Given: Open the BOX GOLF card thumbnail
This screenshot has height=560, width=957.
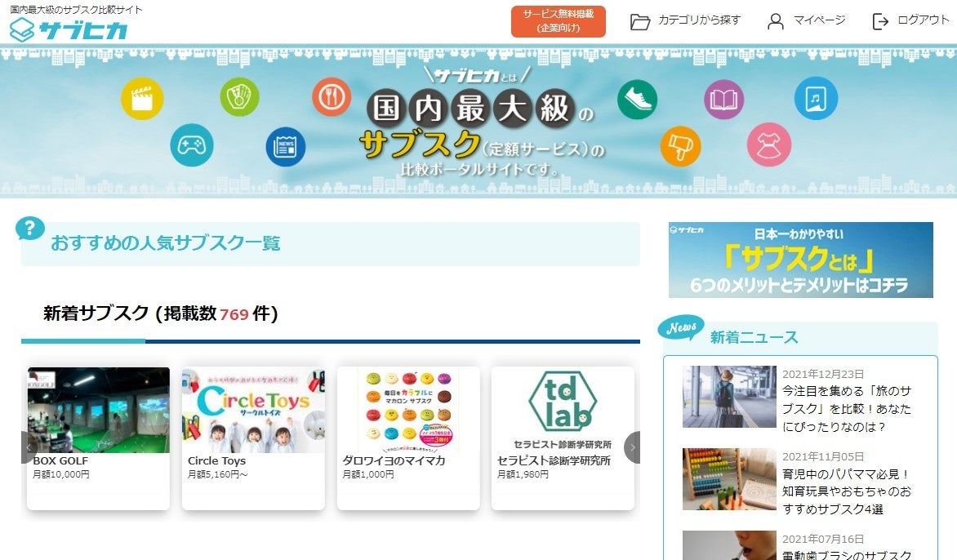Looking at the screenshot, I should [98, 410].
